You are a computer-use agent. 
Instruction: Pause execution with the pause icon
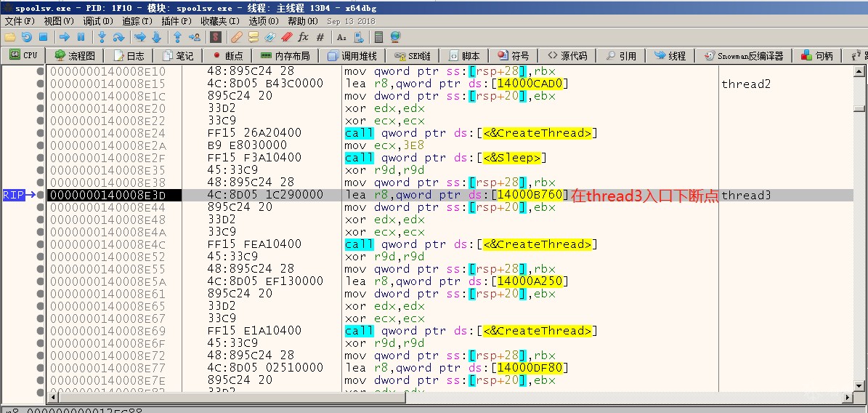[81, 37]
